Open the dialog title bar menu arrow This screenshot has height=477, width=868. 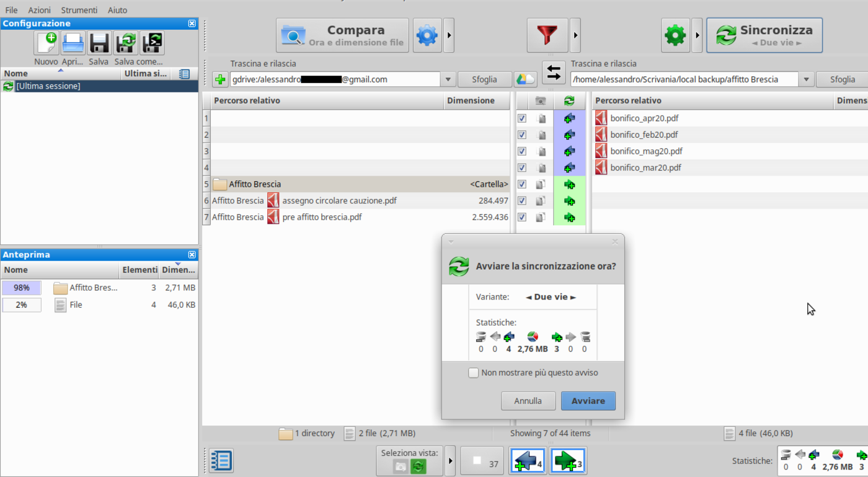[451, 242]
